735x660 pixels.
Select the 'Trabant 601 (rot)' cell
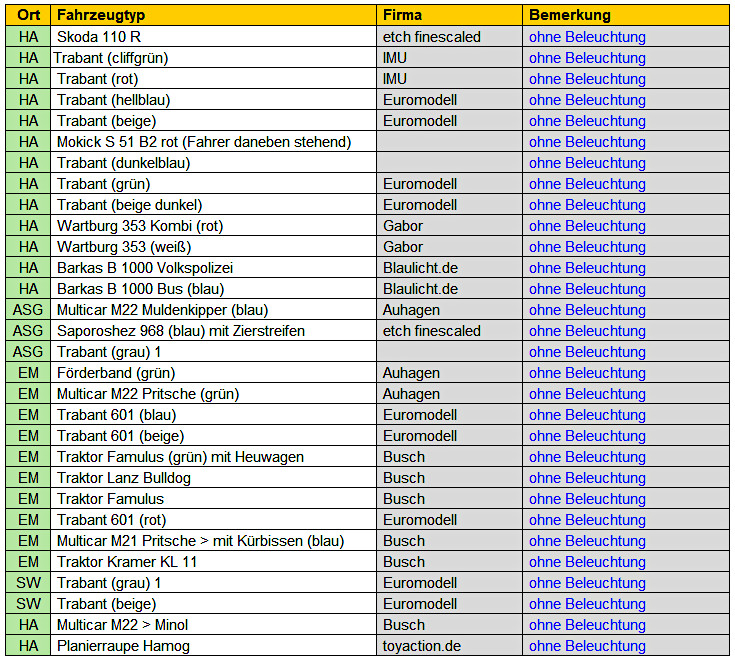(213, 520)
